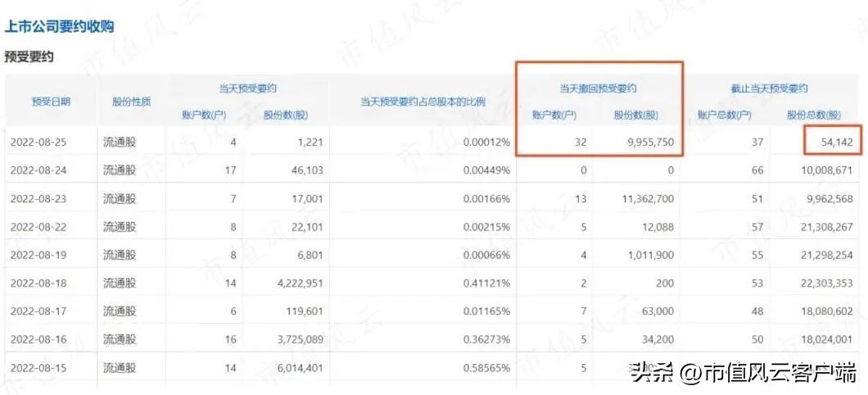Click 账户数(户) under 当天预受要约

204,116
